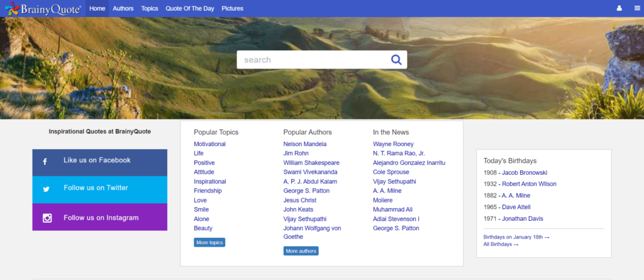Open Birthdays on January 18th link
Viewport: 644px width, 280px height.
tap(516, 237)
